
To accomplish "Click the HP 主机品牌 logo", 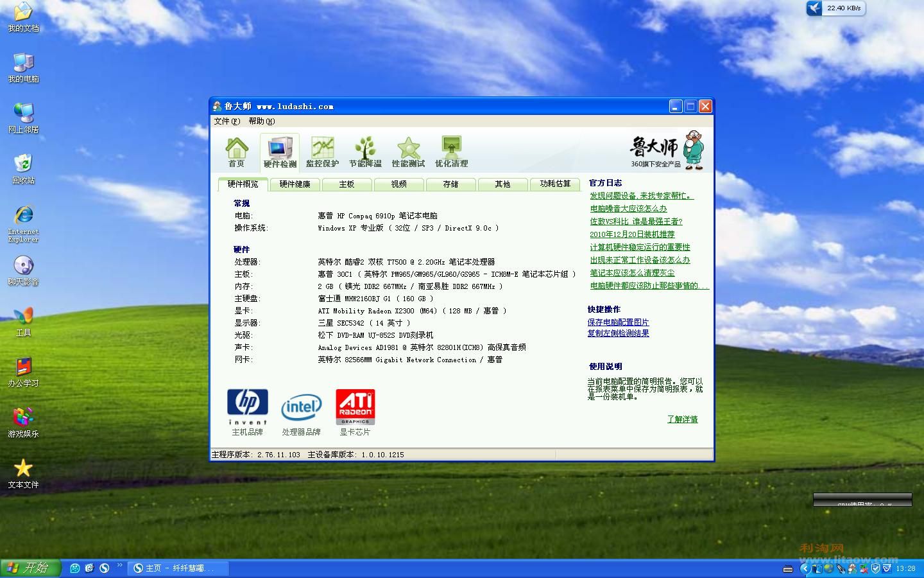I will 247,407.
